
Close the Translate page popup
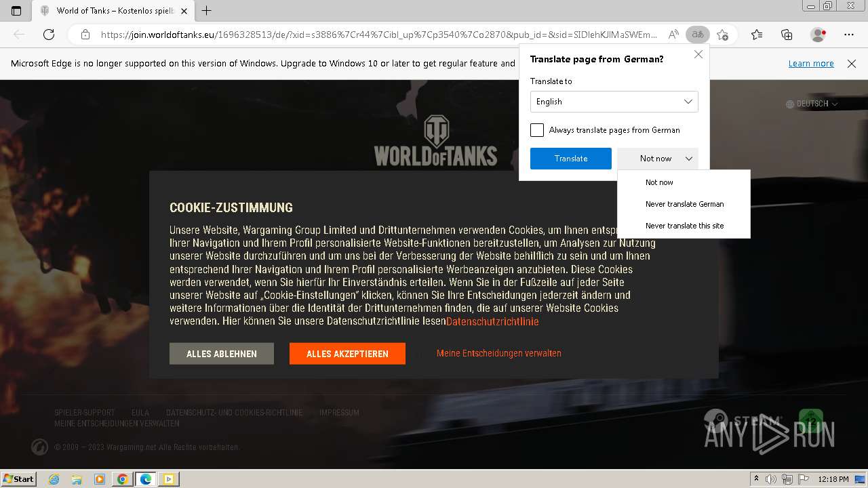[698, 54]
